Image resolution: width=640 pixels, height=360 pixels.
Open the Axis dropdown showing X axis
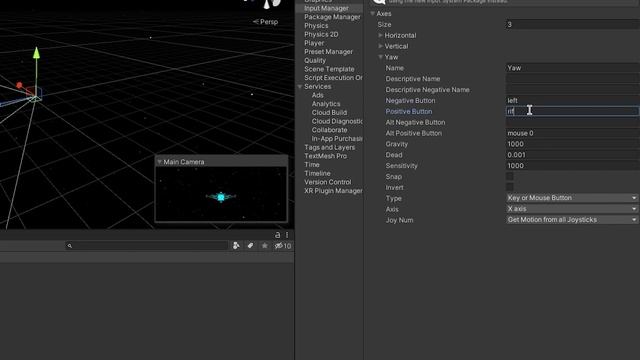572,209
